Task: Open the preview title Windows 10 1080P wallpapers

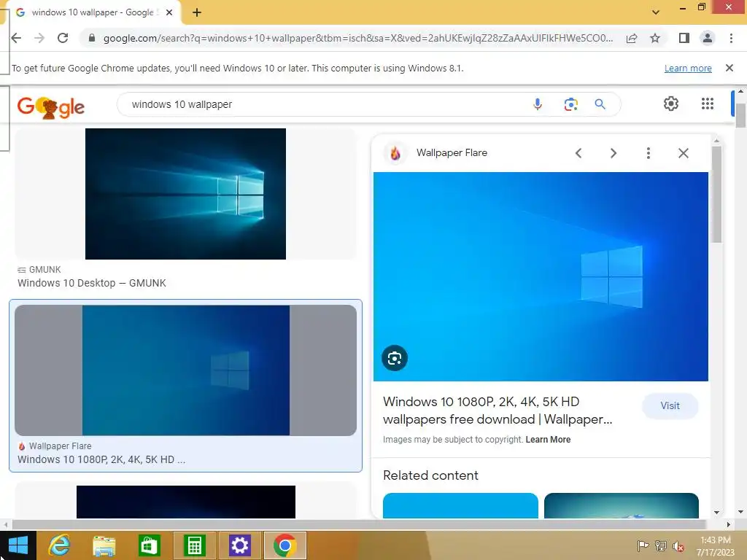Action: click(x=498, y=411)
